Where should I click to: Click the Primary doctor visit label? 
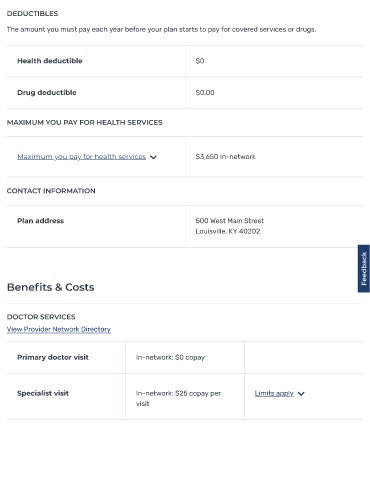tap(53, 357)
